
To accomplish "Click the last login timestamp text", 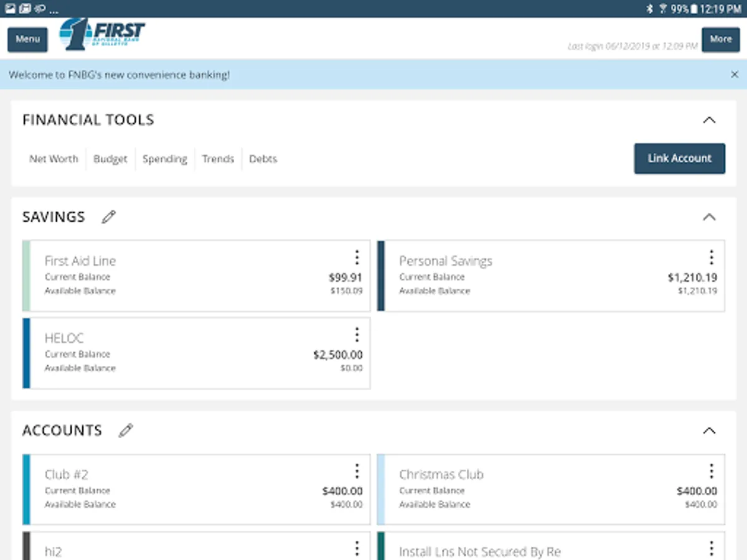I will [x=632, y=47].
